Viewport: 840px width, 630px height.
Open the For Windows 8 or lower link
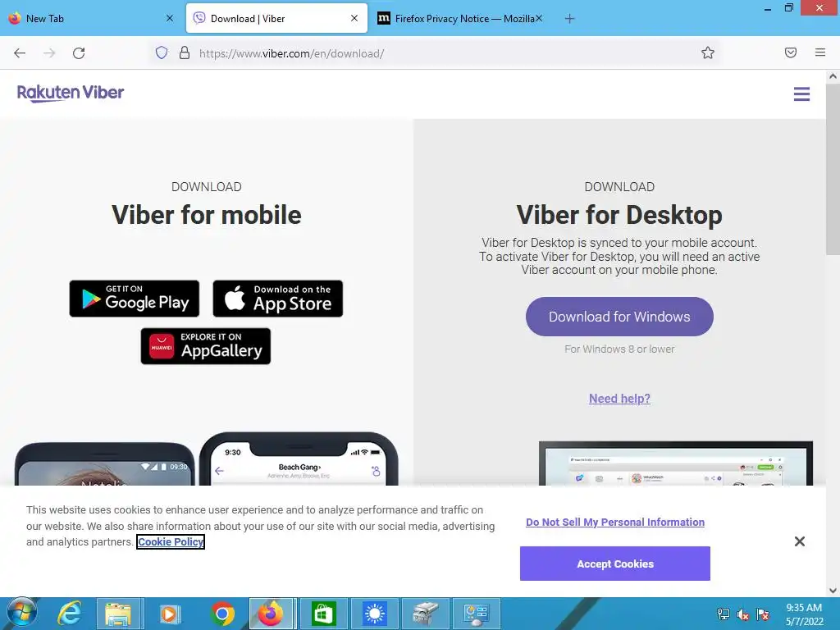(x=619, y=349)
